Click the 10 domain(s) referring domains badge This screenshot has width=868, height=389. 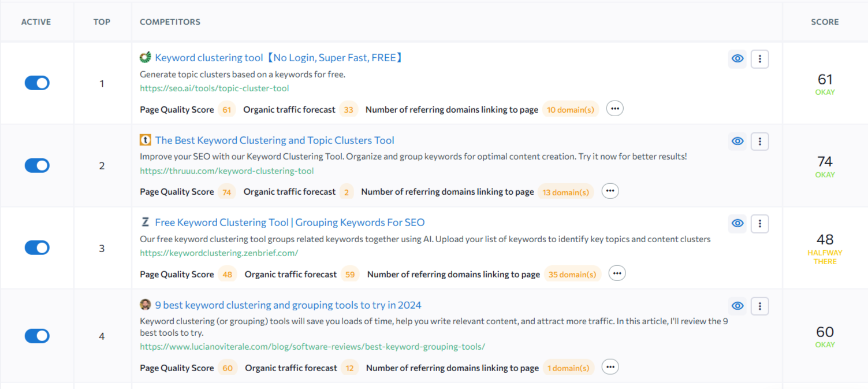pyautogui.click(x=571, y=109)
